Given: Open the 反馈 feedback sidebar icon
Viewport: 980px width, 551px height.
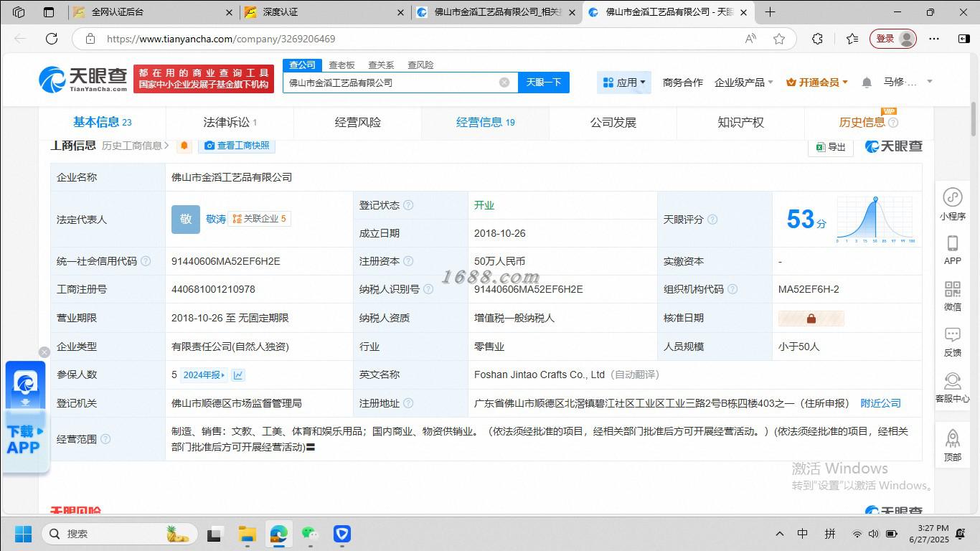Looking at the screenshot, I should (x=952, y=342).
